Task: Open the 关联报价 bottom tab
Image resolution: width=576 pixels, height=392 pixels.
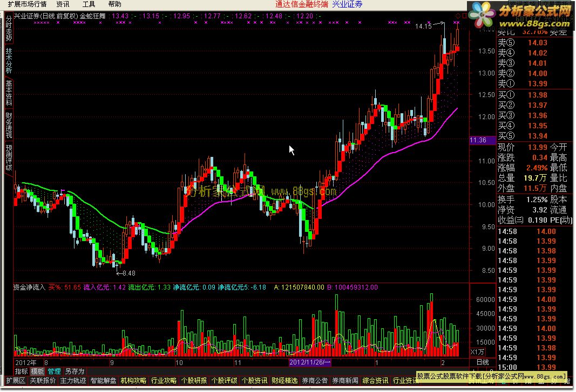Action: pos(43,381)
